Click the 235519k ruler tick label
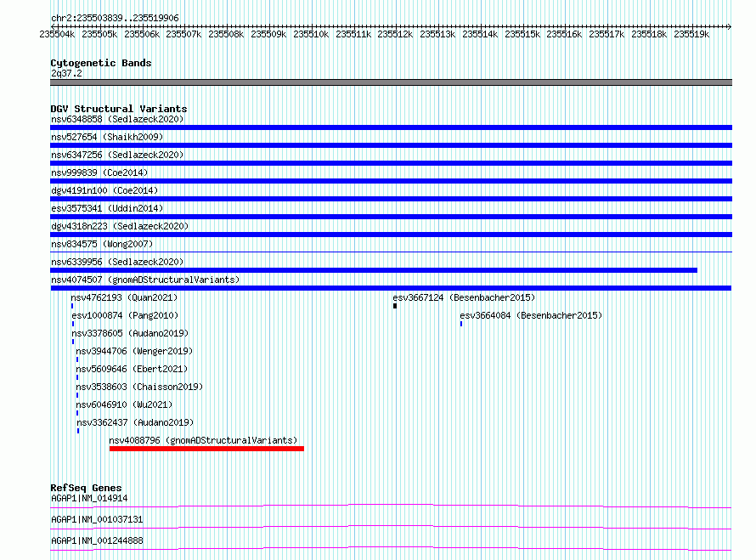Viewport: 756px width, 560px height. 691,34
